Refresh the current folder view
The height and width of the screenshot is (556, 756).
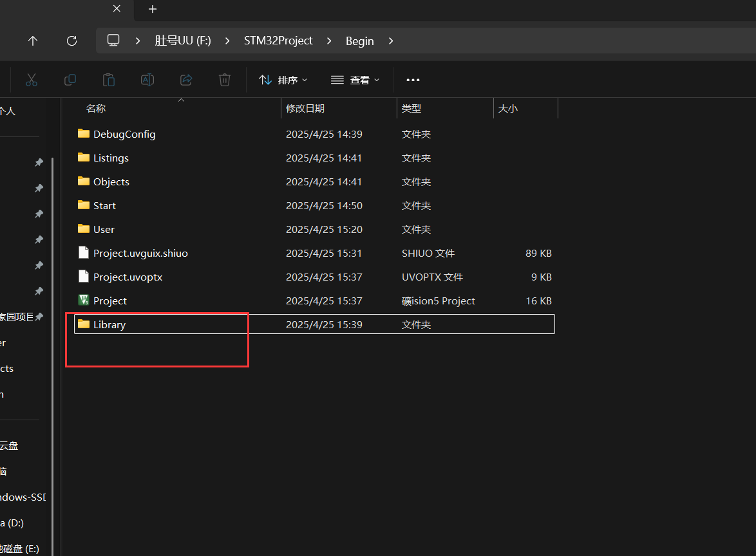click(x=72, y=41)
